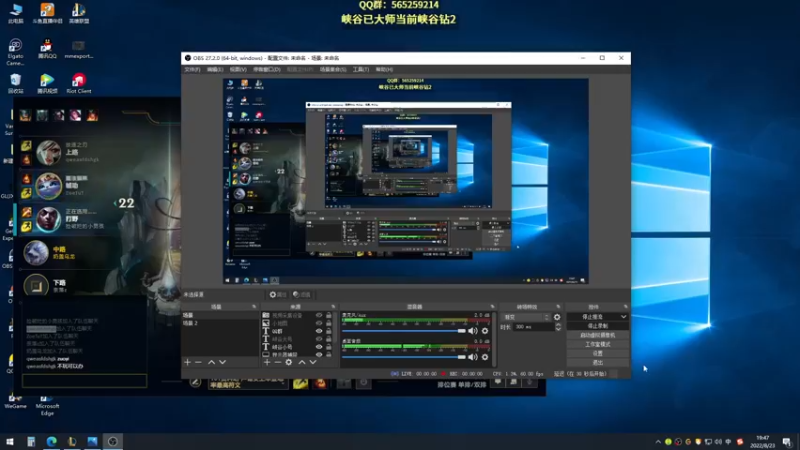Increase transition 时长 using stepper arrows

coord(558,324)
